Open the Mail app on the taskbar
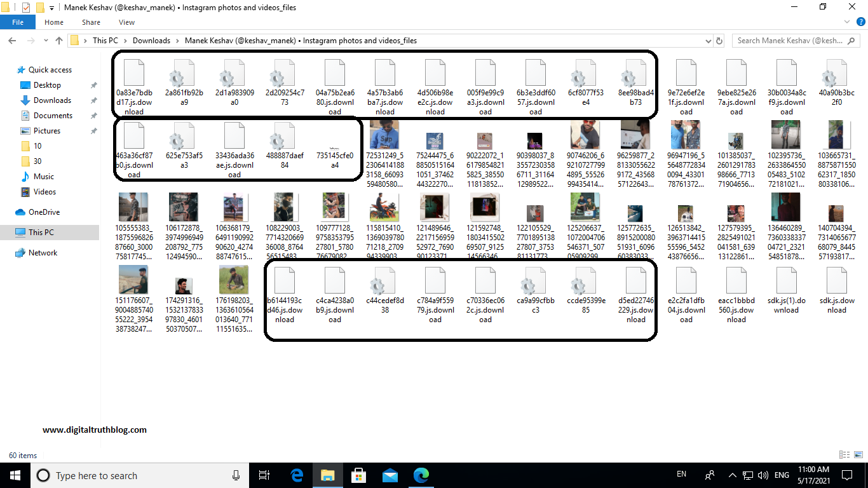 [x=390, y=475]
